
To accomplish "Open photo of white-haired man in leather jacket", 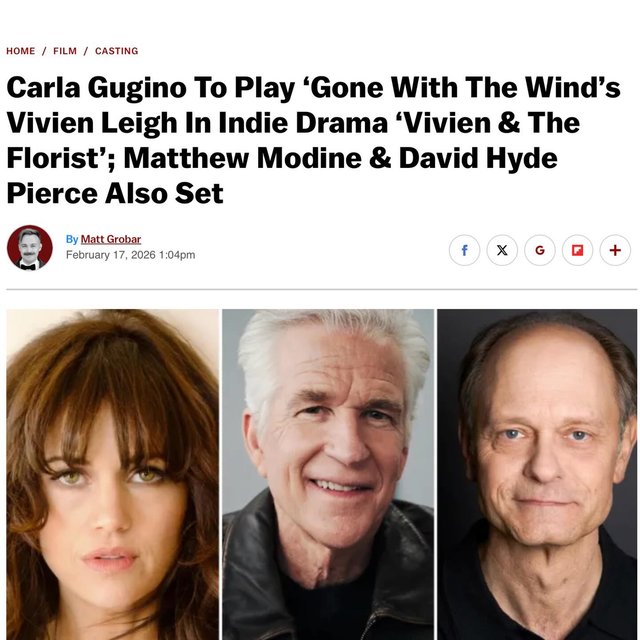I will (328, 474).
